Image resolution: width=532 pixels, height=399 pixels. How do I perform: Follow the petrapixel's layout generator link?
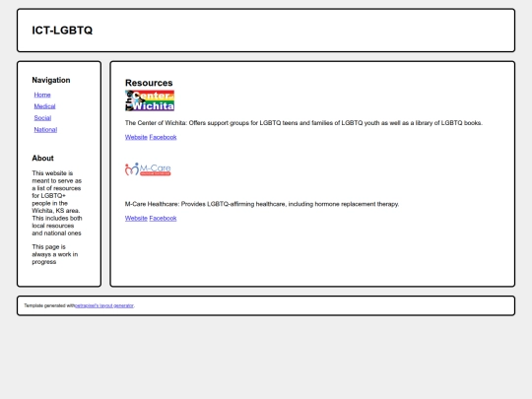[104, 305]
